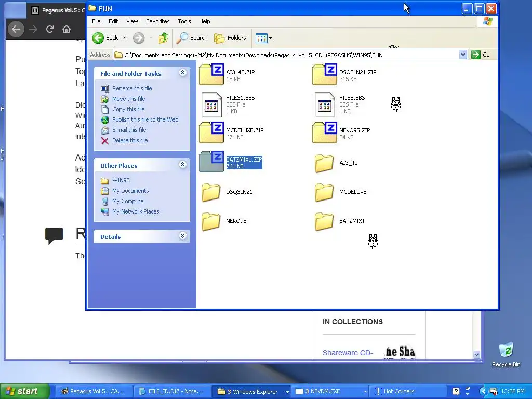Expand the address bar dropdown arrow
Screen dimensions: 532x399
(x=463, y=55)
